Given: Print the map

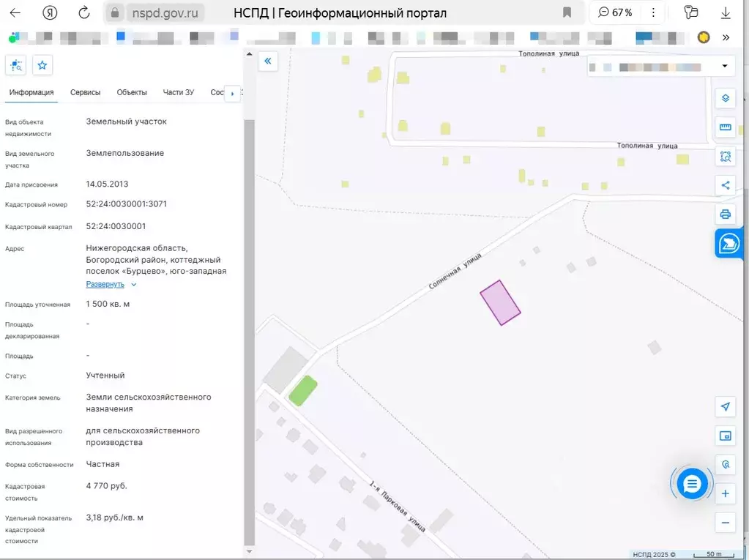Looking at the screenshot, I should click(725, 214).
